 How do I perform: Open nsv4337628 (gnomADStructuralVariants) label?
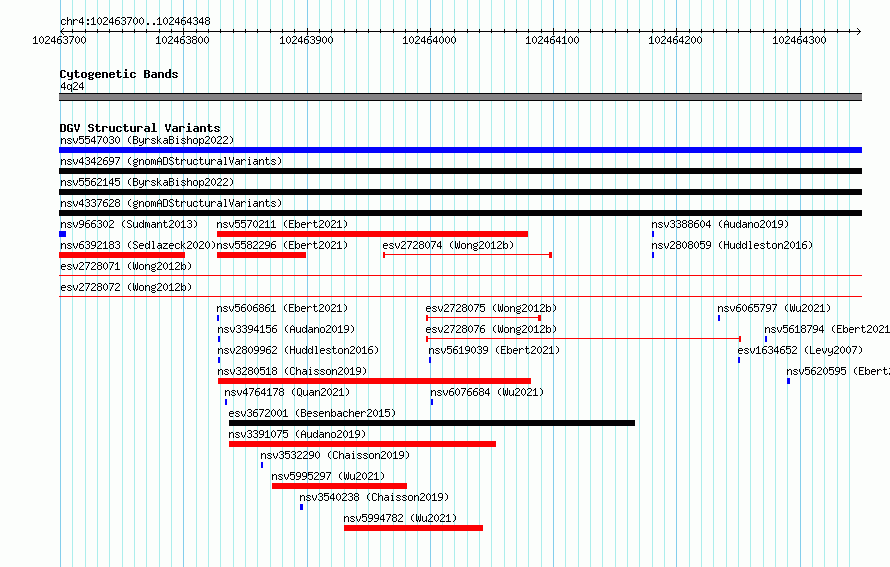pyautogui.click(x=171, y=203)
